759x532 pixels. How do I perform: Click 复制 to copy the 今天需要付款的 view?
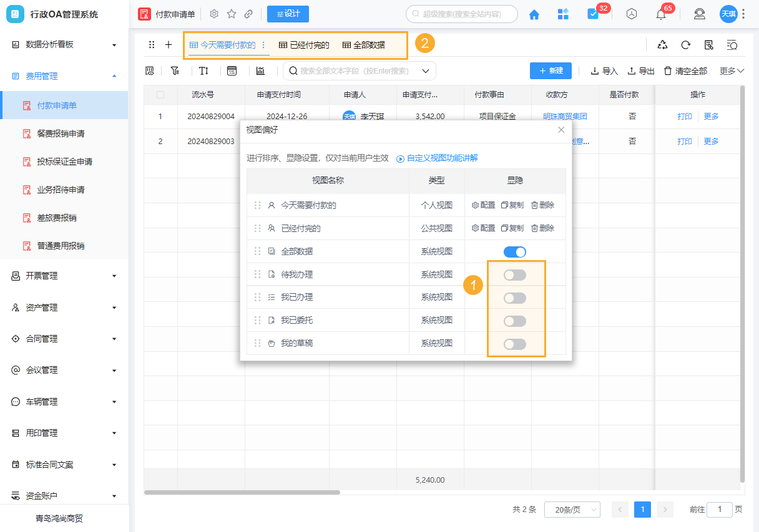514,205
